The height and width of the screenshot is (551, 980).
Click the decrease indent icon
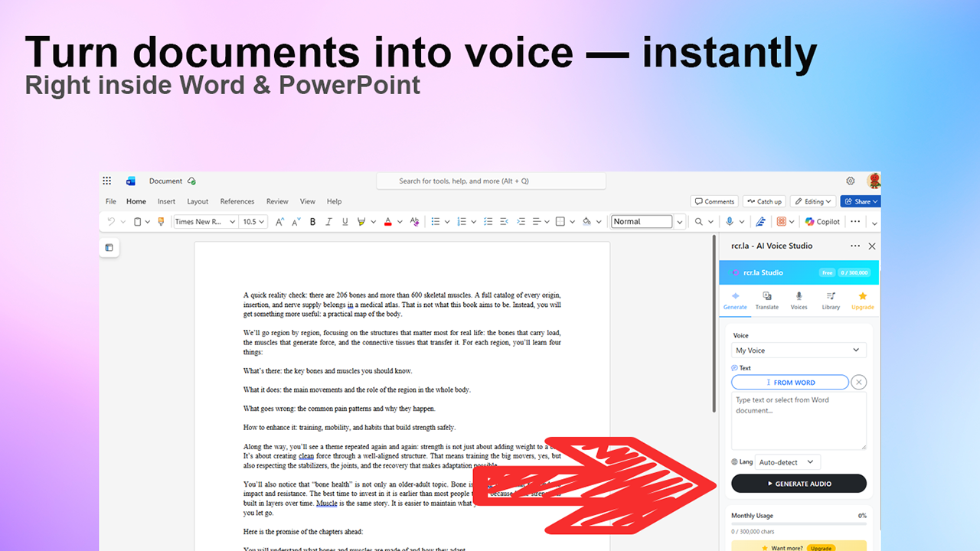click(x=504, y=222)
